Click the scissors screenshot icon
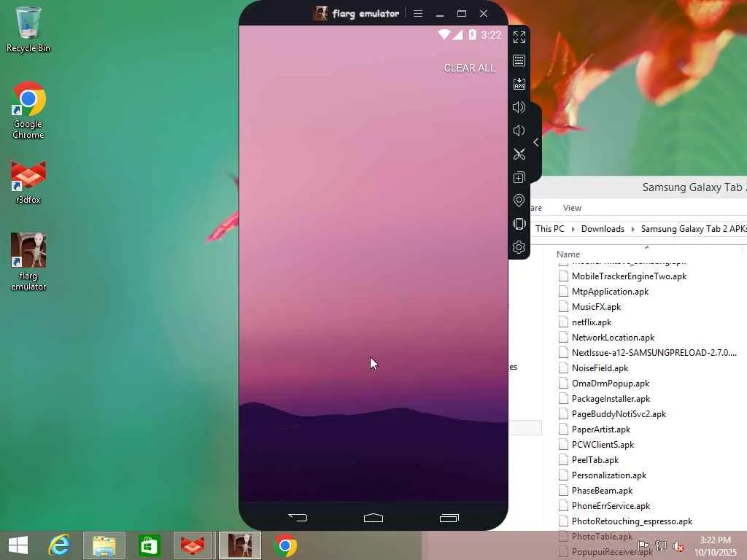The width and height of the screenshot is (747, 560). [519, 154]
